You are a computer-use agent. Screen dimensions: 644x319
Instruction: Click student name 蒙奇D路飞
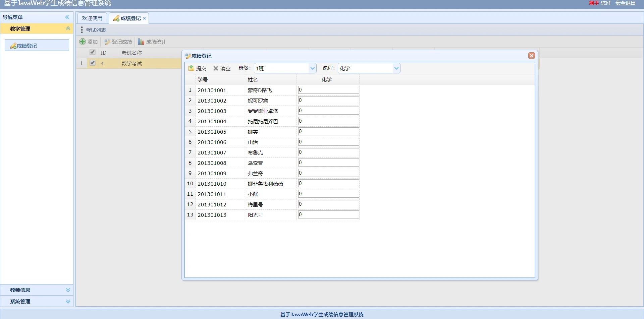[260, 90]
